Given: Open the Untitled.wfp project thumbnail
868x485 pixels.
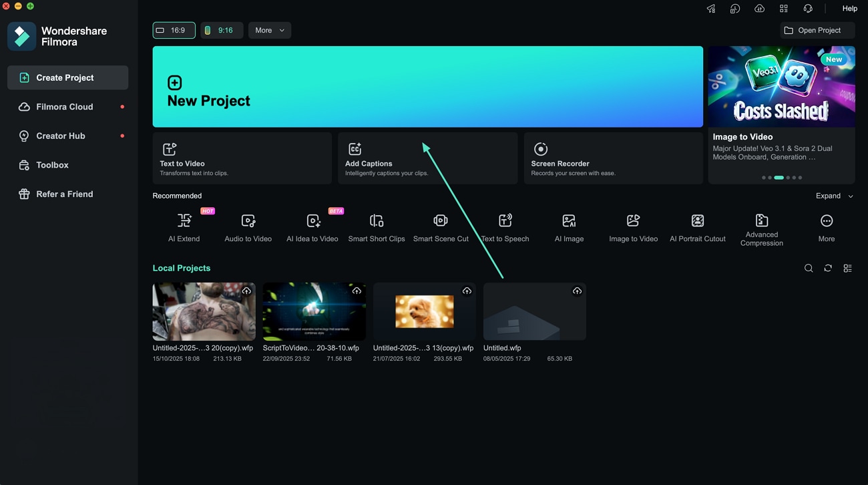Looking at the screenshot, I should [x=535, y=311].
